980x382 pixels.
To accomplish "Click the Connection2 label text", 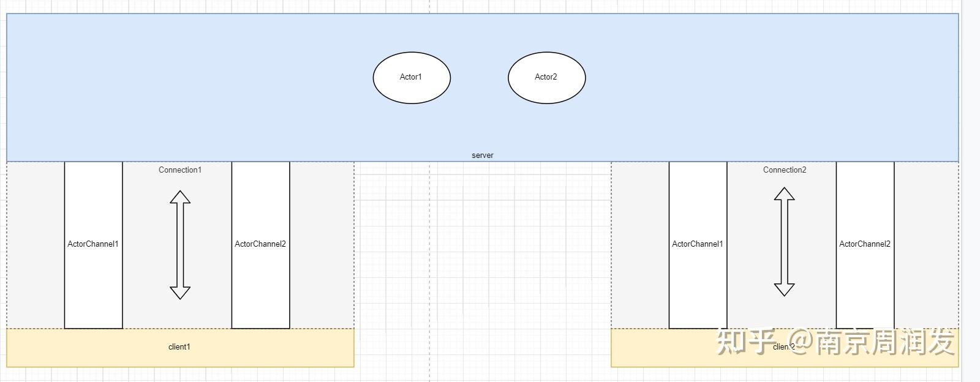I will [x=785, y=170].
